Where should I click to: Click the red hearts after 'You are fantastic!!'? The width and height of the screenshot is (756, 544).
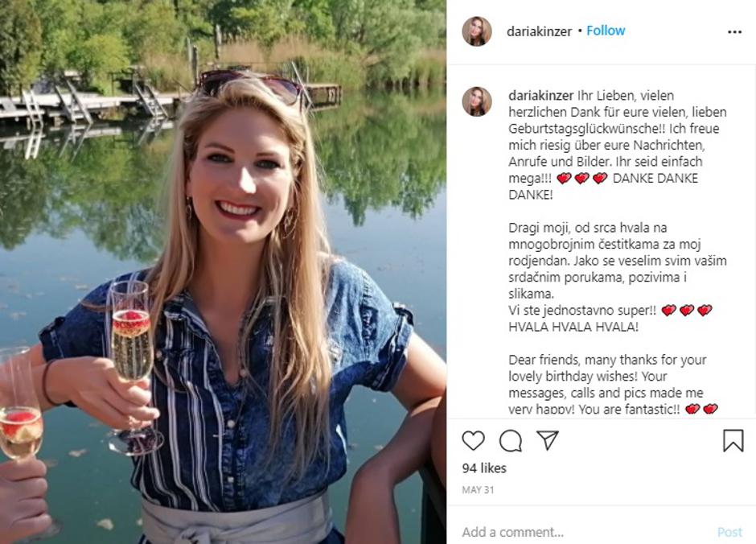point(701,409)
